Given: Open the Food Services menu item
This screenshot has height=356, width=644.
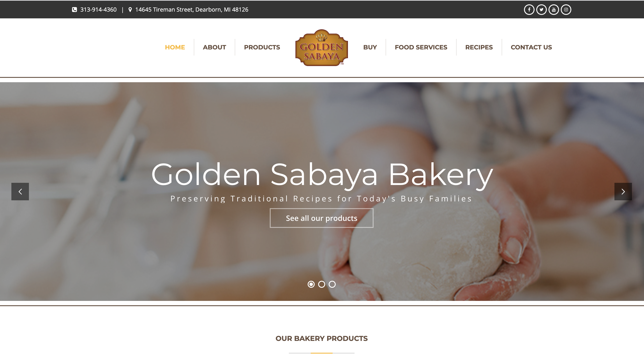Looking at the screenshot, I should click(421, 47).
